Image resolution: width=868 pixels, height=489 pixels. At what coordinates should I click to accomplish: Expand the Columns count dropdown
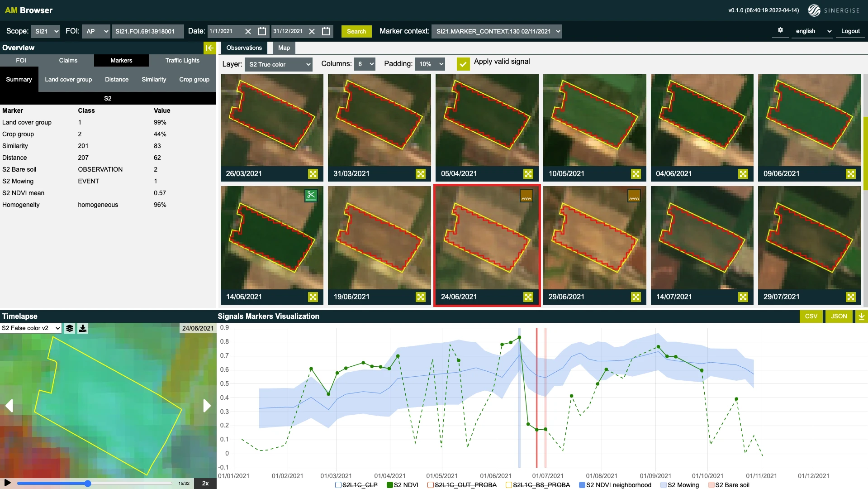click(x=365, y=64)
